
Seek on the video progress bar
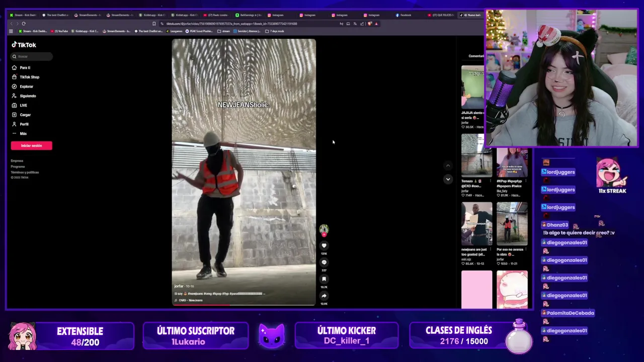244,305
